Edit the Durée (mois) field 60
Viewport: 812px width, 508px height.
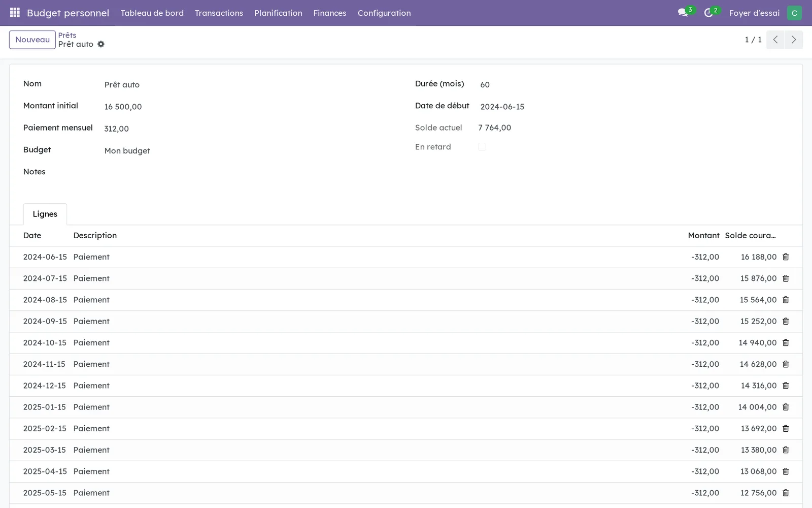(632, 85)
